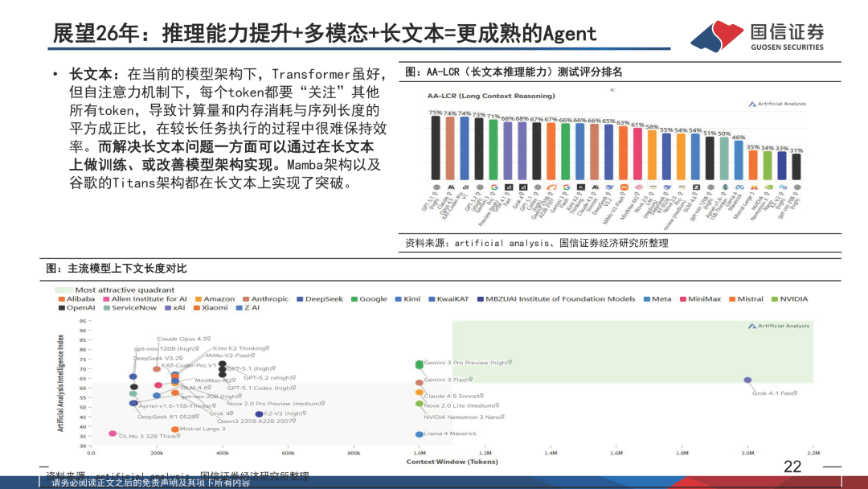
Task: Click the slide title about 26年 Agent outlook
Action: pos(325,34)
